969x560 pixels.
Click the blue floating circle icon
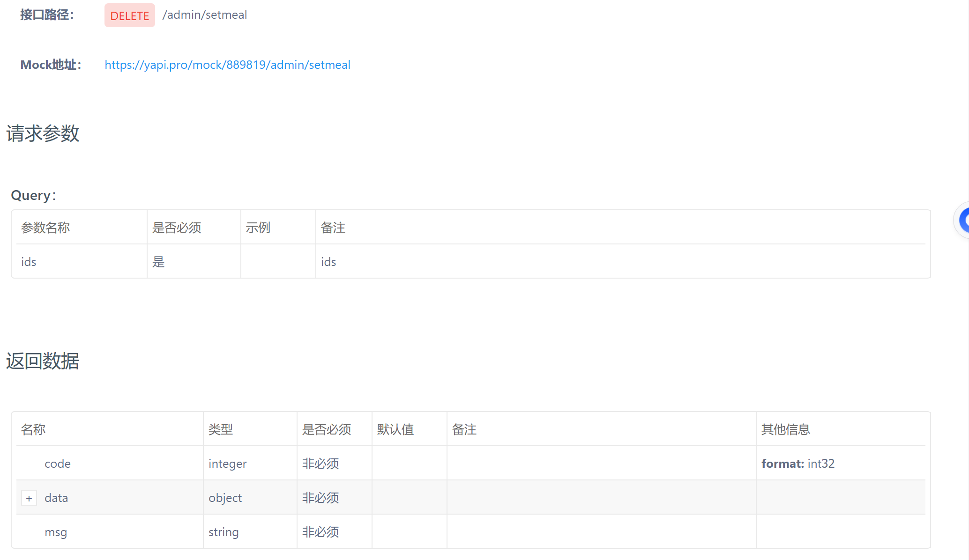coord(963,220)
